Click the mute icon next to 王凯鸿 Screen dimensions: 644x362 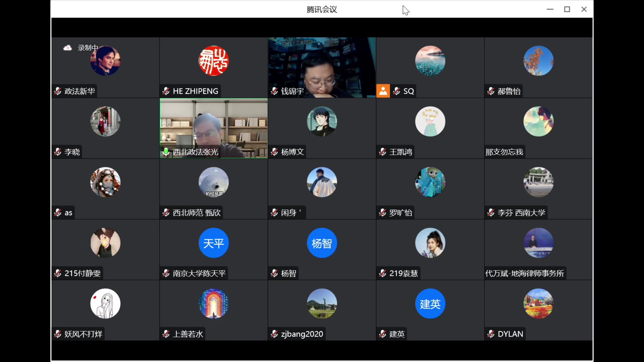382,152
